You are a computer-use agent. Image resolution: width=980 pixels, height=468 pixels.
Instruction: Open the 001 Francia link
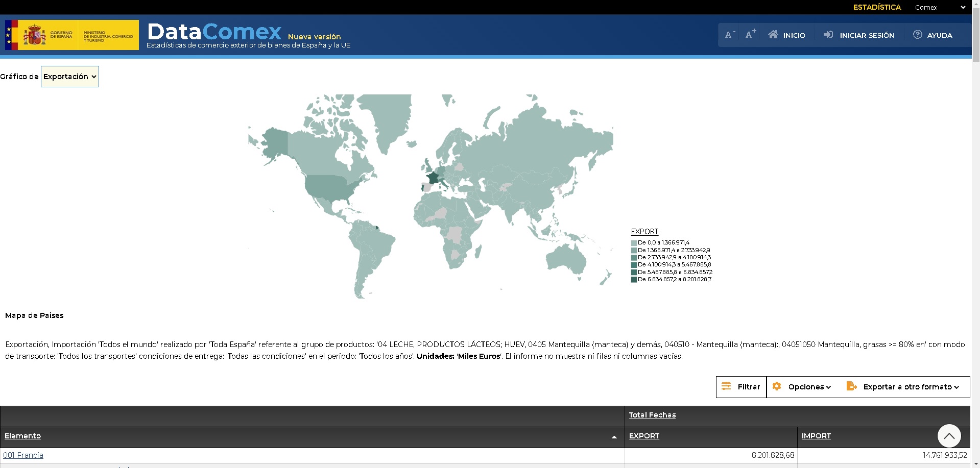[22, 455]
